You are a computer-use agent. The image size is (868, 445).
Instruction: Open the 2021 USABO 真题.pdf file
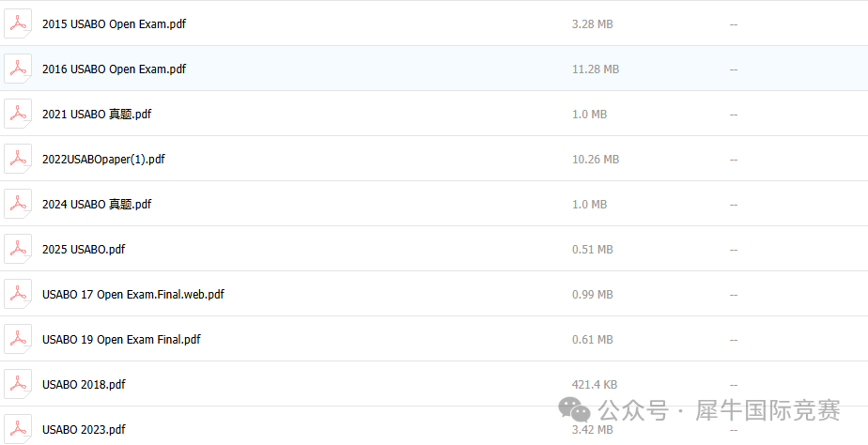pyautogui.click(x=97, y=115)
